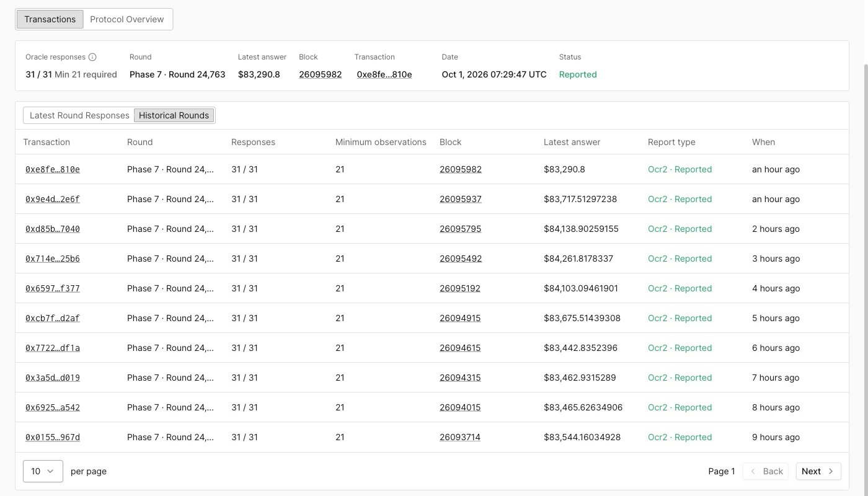
Task: Open transaction 0x0155…967d
Action: pos(53,437)
